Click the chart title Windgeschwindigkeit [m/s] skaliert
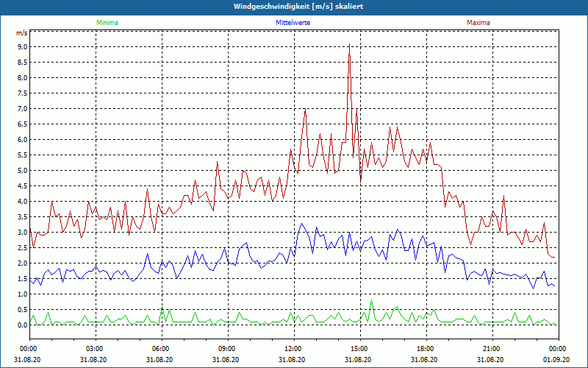The image size is (588, 368). pyautogui.click(x=298, y=7)
